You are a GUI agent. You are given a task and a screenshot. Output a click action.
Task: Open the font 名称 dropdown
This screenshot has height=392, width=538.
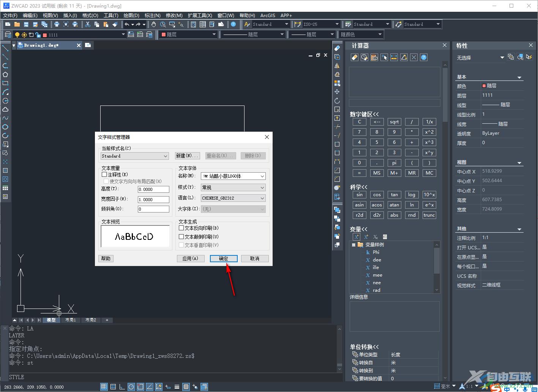[x=233, y=176]
